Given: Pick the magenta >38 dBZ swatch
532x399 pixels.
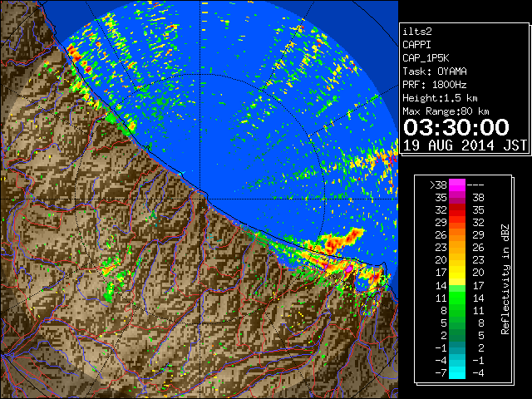Looking at the screenshot, I should (x=457, y=185).
